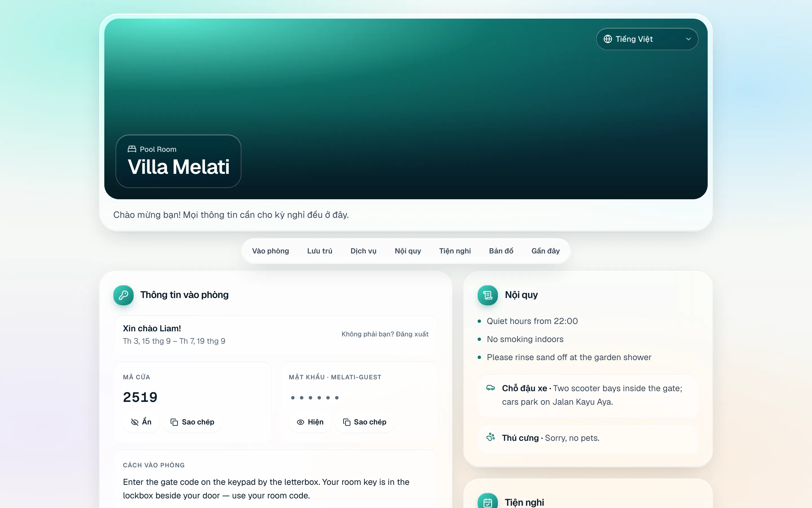Click the car icon next to Chỗ đậu xe
This screenshot has width=812, height=508.
[x=491, y=388]
